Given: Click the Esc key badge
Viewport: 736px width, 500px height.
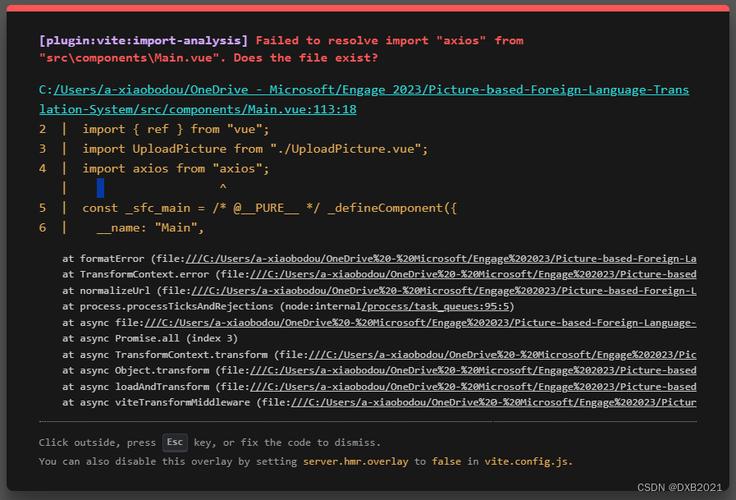Looking at the screenshot, I should (175, 442).
